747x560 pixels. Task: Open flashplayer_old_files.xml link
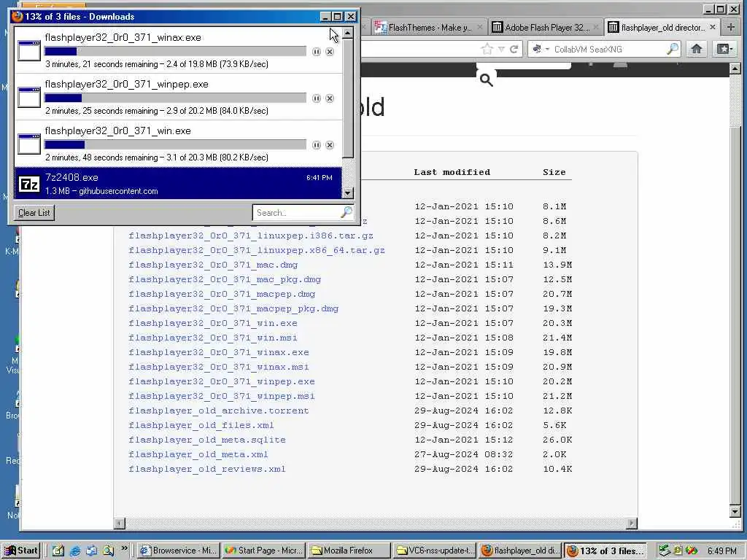point(201,425)
